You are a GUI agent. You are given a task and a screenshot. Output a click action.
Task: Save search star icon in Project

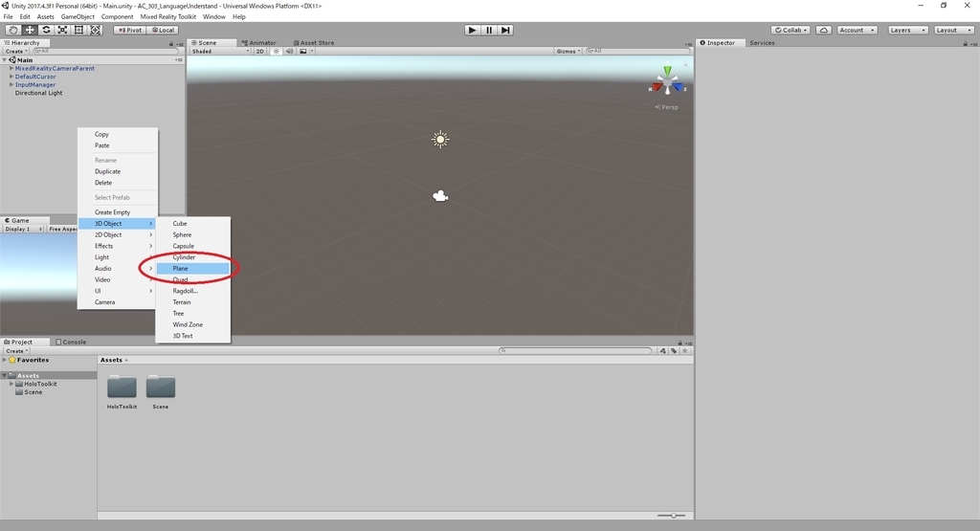pos(685,351)
